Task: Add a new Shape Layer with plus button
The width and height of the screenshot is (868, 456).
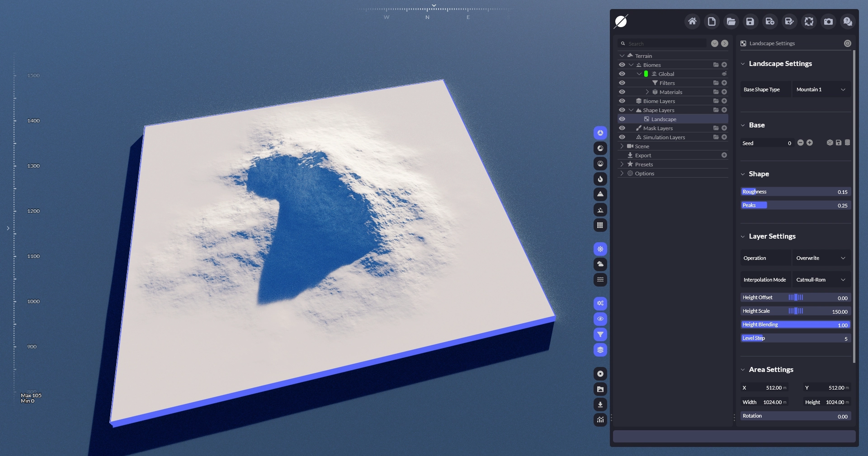Action: click(x=724, y=110)
